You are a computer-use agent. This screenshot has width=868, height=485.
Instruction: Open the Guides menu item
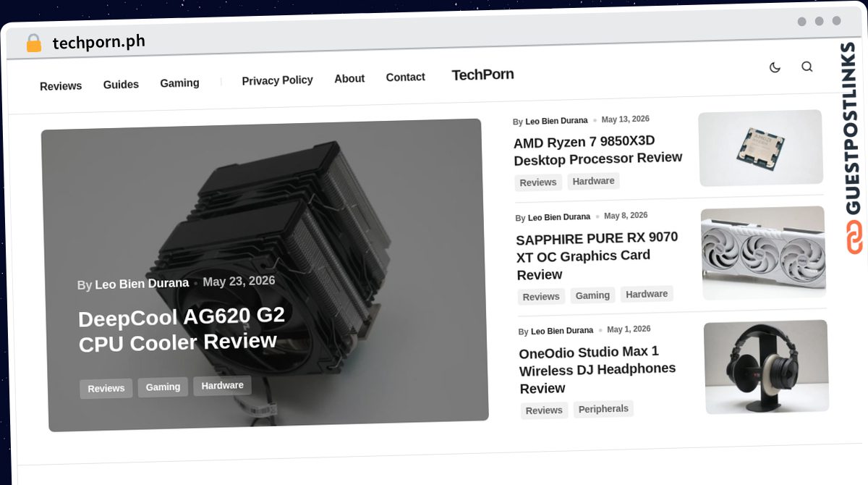pos(121,85)
